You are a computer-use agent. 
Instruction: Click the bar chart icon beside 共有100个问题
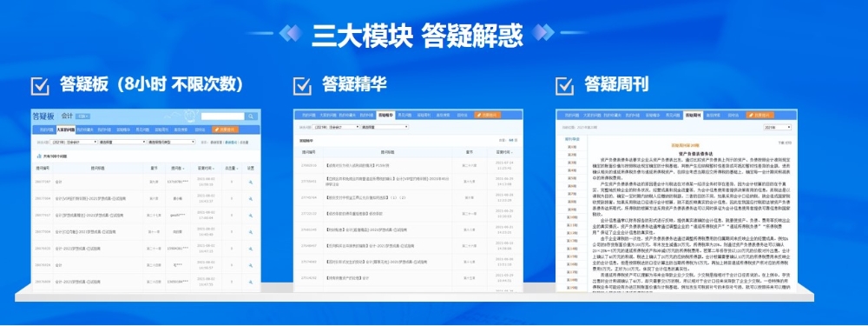[39, 156]
